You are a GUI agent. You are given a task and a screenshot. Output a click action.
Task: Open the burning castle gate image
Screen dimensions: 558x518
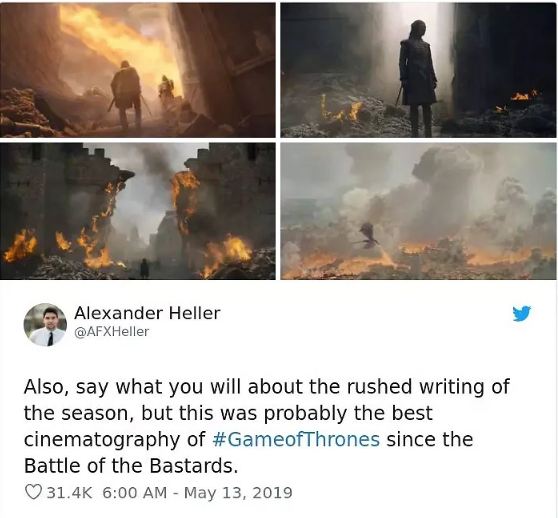[138, 211]
